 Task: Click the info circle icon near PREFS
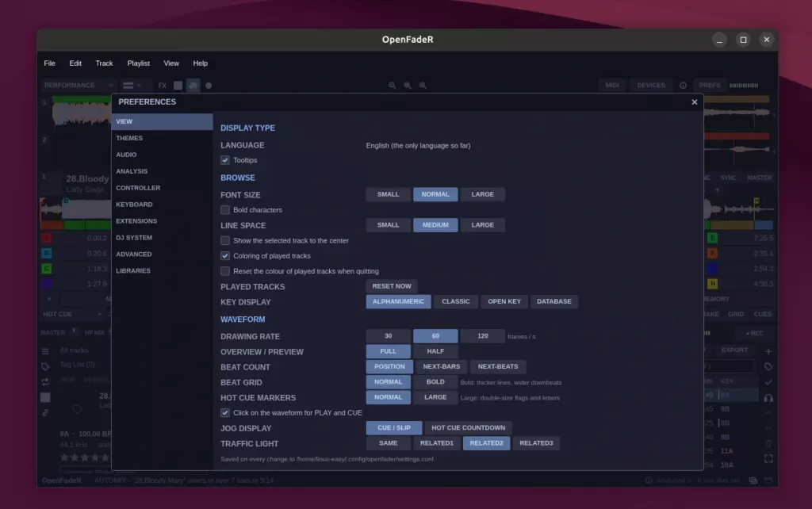[x=683, y=86]
